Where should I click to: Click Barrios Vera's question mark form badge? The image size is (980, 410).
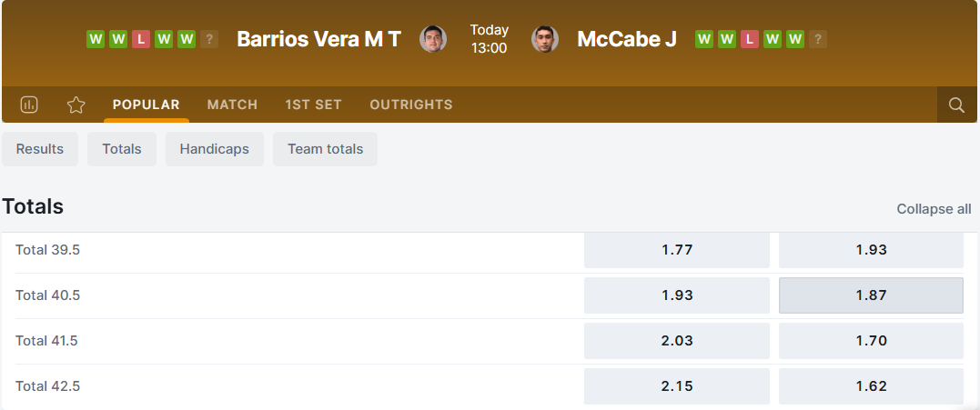[x=209, y=39]
